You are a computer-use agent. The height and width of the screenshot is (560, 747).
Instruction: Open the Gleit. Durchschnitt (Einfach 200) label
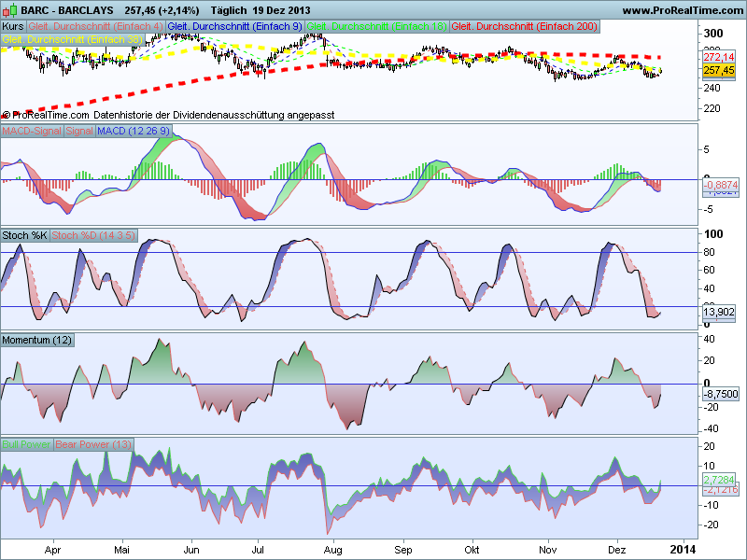[x=525, y=27]
